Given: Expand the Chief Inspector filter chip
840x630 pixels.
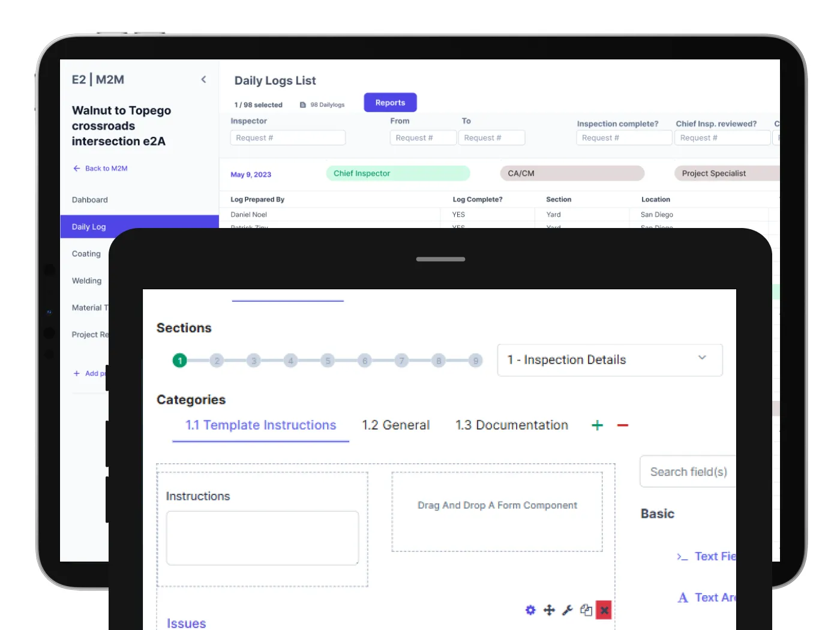Looking at the screenshot, I should (398, 173).
